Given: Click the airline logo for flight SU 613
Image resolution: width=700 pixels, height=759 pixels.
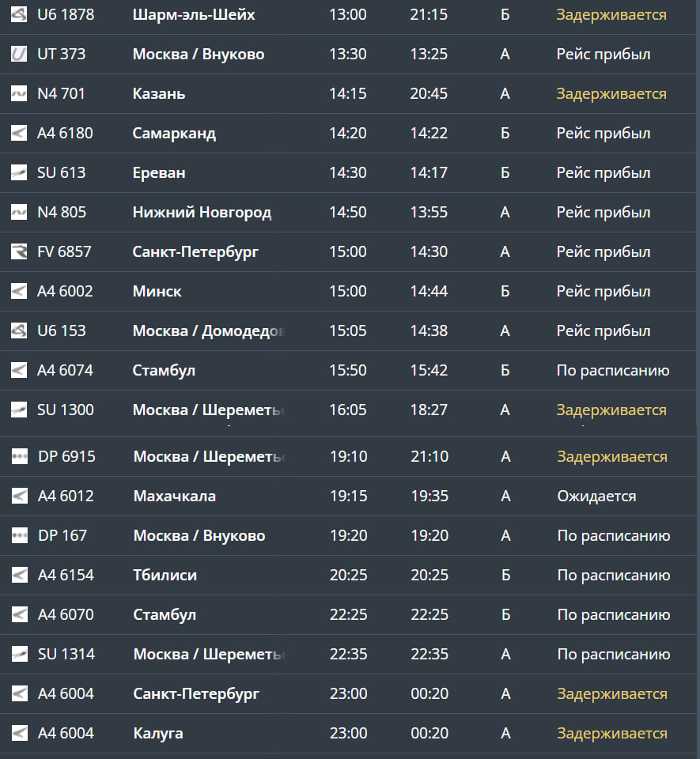Looking at the screenshot, I should 19,173.
